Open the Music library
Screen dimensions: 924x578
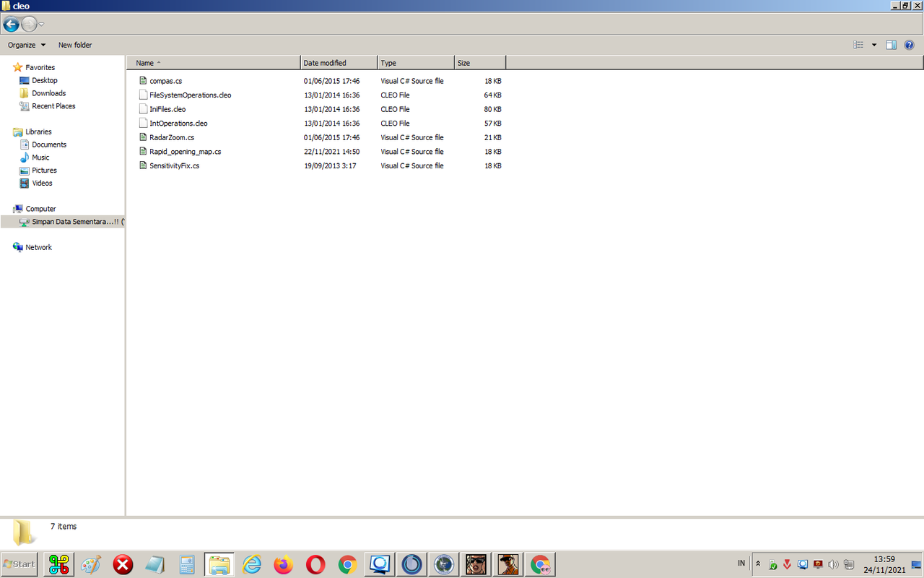(x=40, y=158)
